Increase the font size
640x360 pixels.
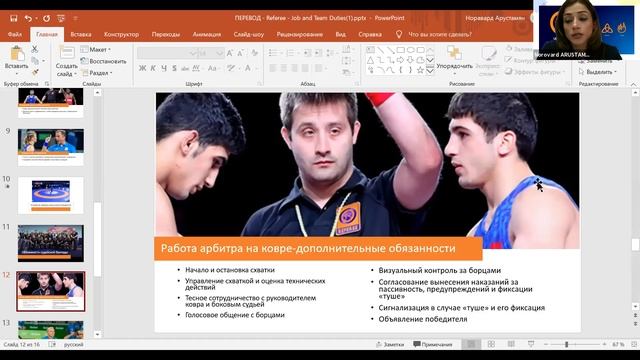click(230, 53)
